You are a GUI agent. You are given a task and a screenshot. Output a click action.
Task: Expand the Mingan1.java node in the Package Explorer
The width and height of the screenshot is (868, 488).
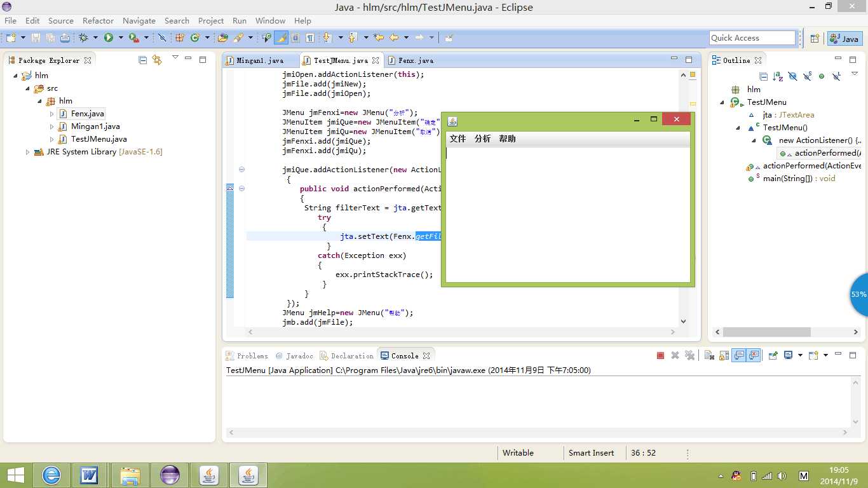click(x=52, y=126)
